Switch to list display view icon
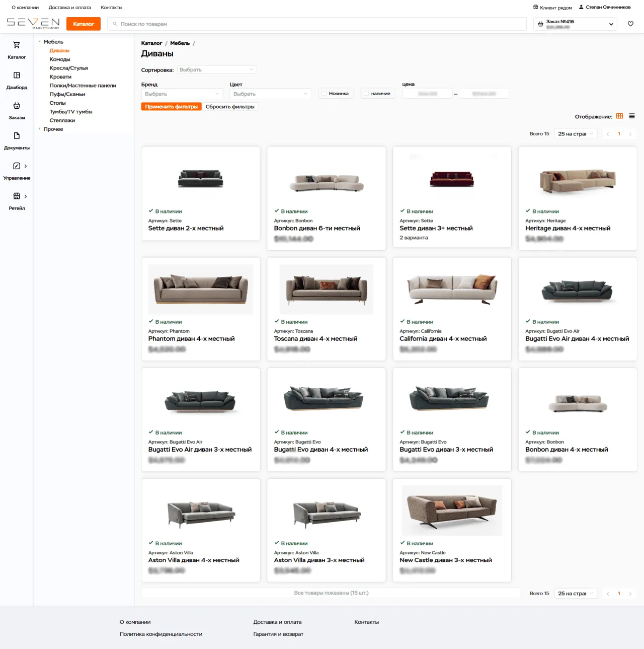Screen dimensions: 644x649 [632, 116]
